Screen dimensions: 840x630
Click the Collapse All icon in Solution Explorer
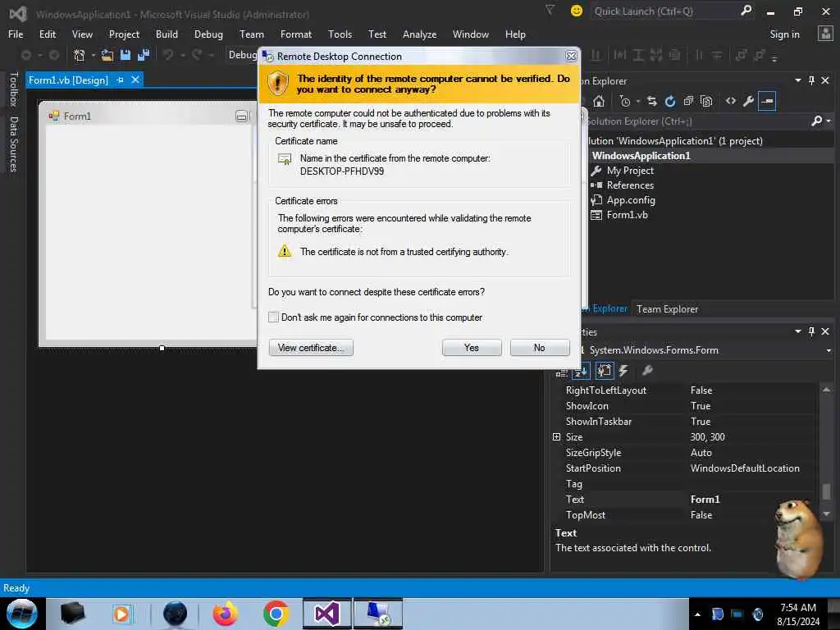click(x=688, y=101)
